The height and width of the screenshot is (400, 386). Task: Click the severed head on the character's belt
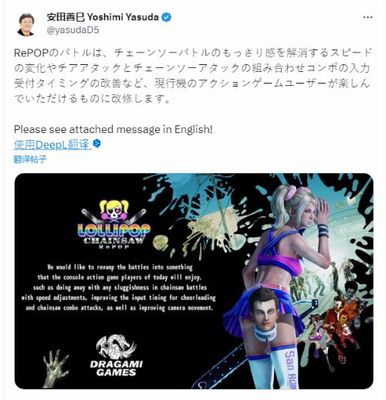(265, 313)
